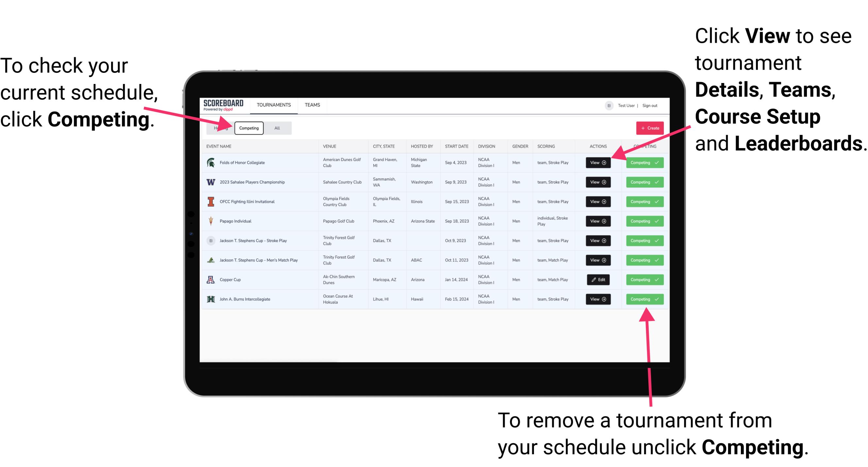Click the TOURNAMENTS menu item
The height and width of the screenshot is (467, 868).
274,105
